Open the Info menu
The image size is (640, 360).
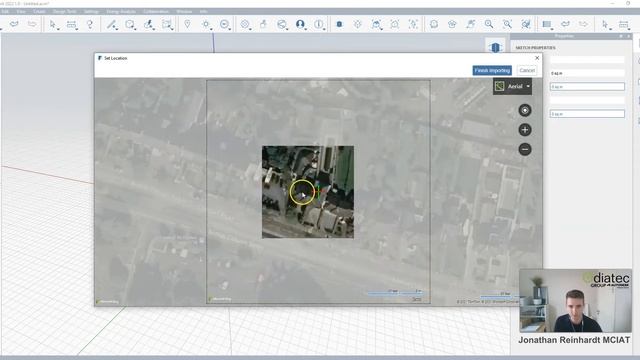coord(203,11)
